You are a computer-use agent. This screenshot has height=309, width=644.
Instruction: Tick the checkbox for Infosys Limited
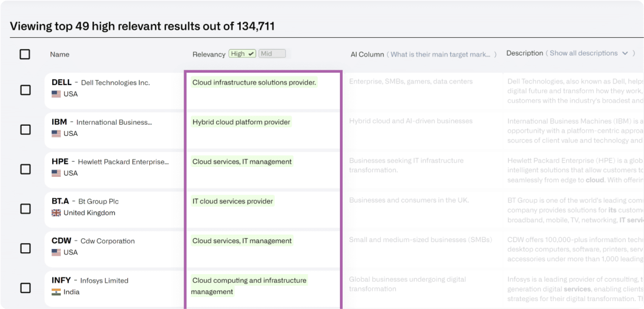[x=25, y=288]
